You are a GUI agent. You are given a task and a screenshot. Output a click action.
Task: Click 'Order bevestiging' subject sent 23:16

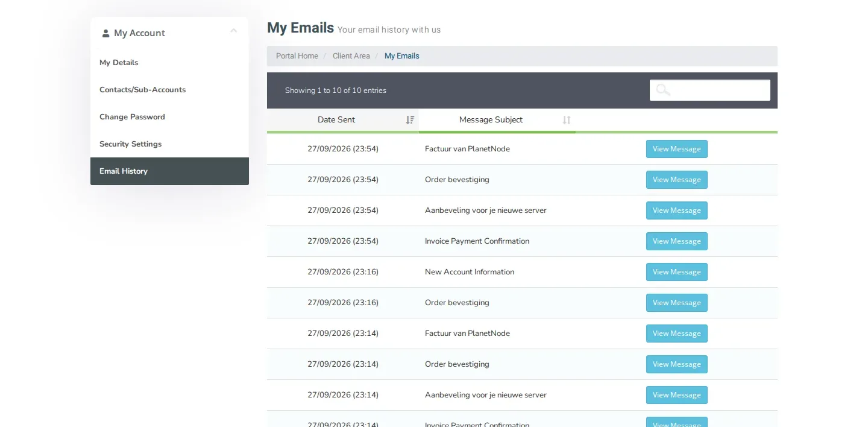[x=457, y=303]
